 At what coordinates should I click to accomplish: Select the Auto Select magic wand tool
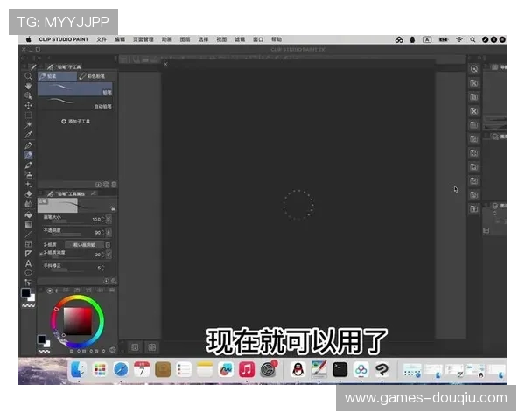pos(29,125)
